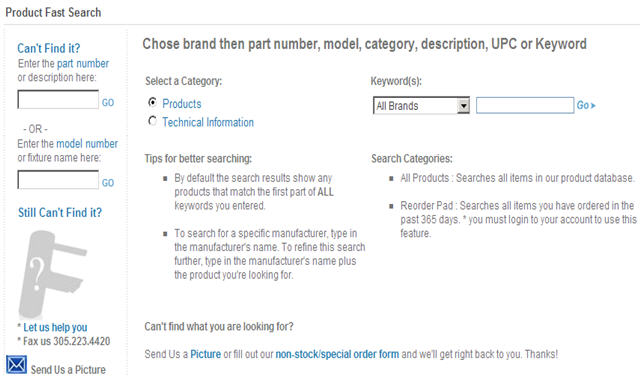Screen dimensions: 640x389
Task: Click the Go arrow beside keyword field
Action: (x=586, y=105)
